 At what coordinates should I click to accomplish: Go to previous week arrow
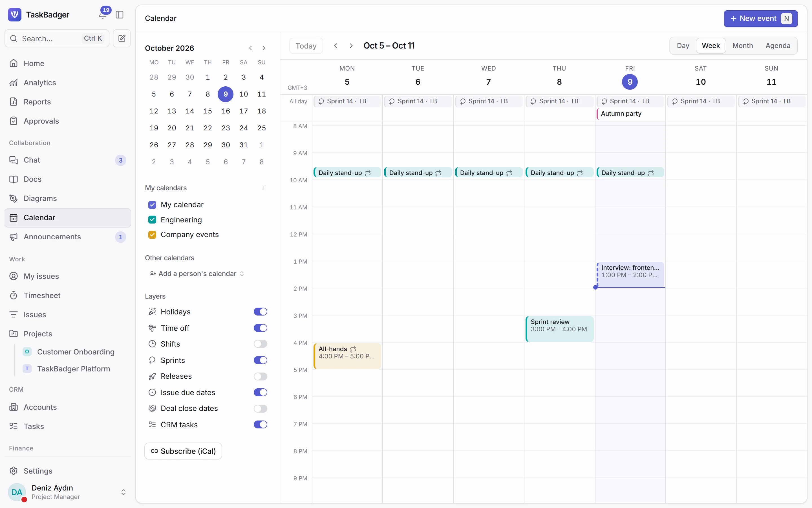[336, 46]
